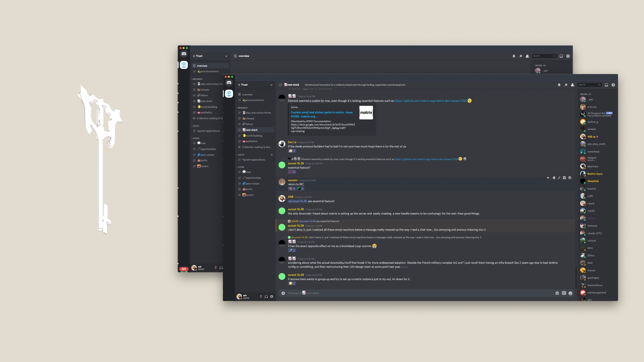Toggle the first reaction on 'retvrn to IRC'

click(x=292, y=189)
